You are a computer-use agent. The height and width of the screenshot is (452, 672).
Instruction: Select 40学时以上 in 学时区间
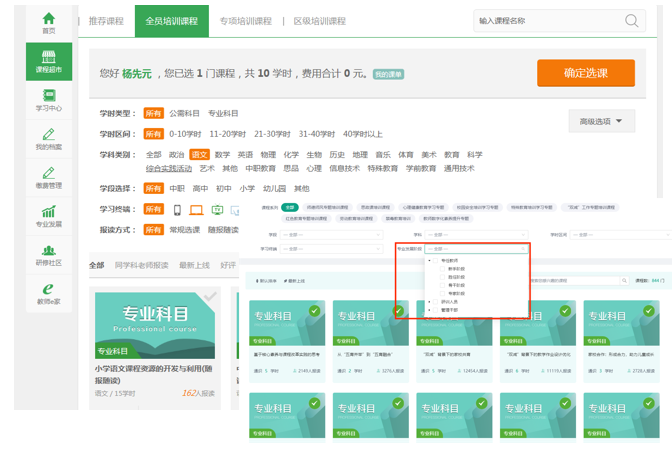(363, 134)
